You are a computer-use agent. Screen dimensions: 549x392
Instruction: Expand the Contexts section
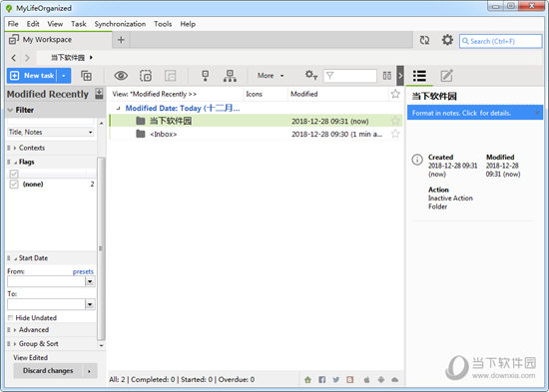pos(15,148)
